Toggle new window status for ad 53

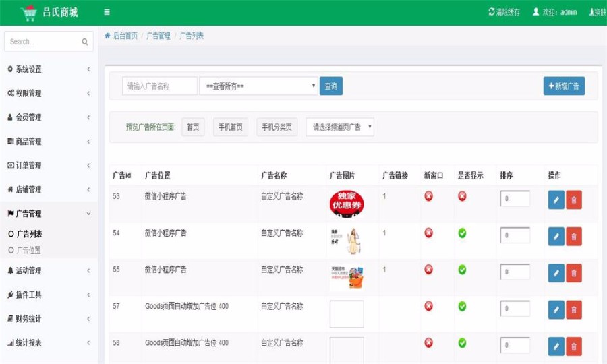point(428,196)
